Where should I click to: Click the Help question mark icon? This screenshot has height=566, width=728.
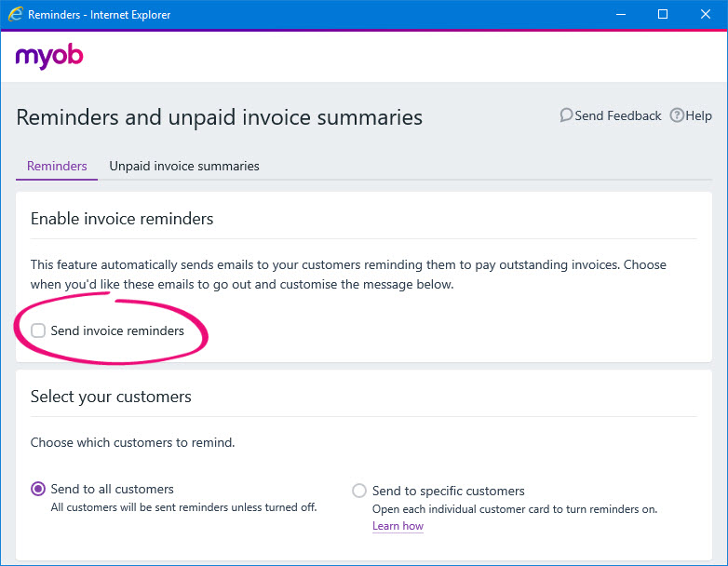point(677,115)
